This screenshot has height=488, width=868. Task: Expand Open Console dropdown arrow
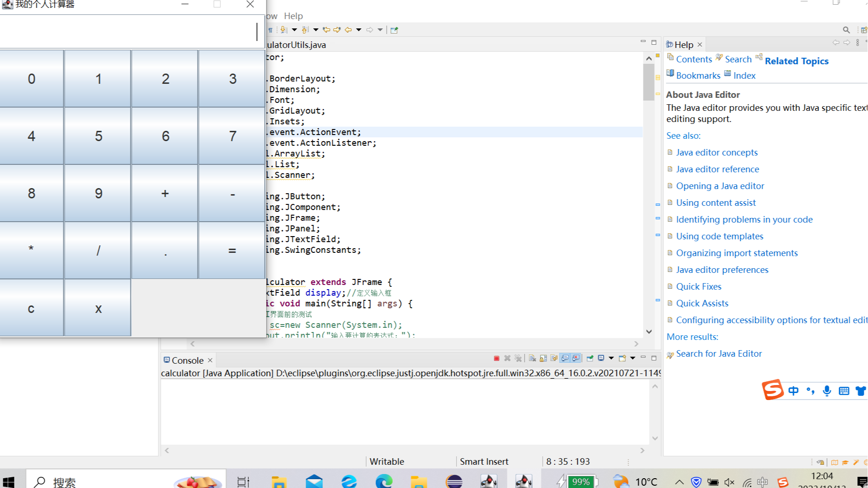pos(632,359)
